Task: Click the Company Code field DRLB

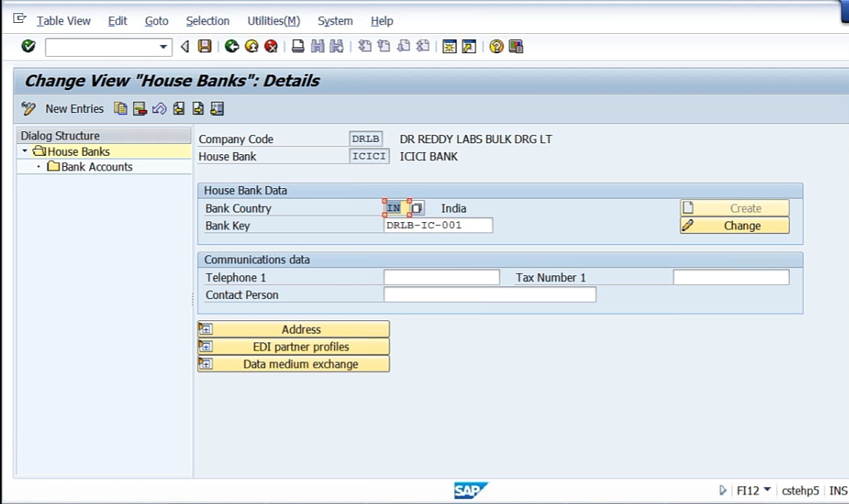Action: coord(366,139)
